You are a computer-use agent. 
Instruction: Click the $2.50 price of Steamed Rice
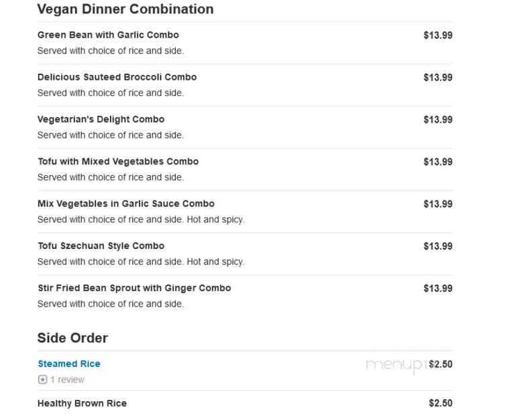click(440, 364)
